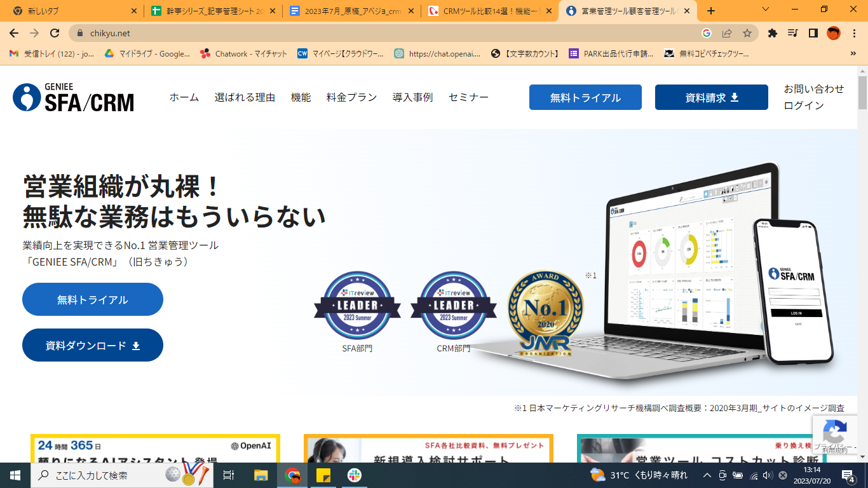Switch to 幹事シリーズ_記事管理シート tab

coord(213,11)
